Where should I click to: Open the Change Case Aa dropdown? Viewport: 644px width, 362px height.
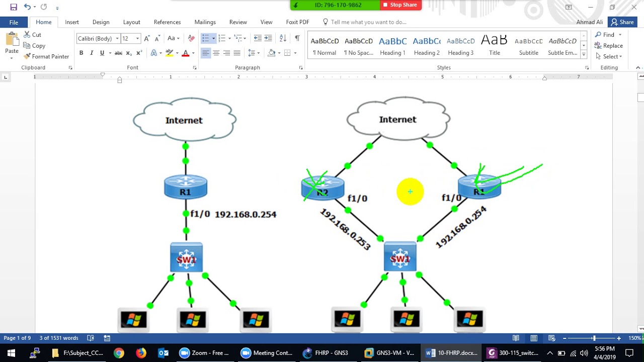(173, 38)
